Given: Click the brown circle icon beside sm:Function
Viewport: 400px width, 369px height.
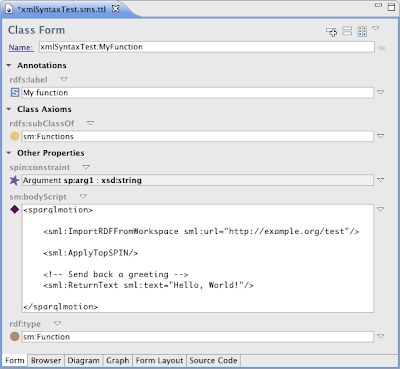Looking at the screenshot, I should [14, 337].
